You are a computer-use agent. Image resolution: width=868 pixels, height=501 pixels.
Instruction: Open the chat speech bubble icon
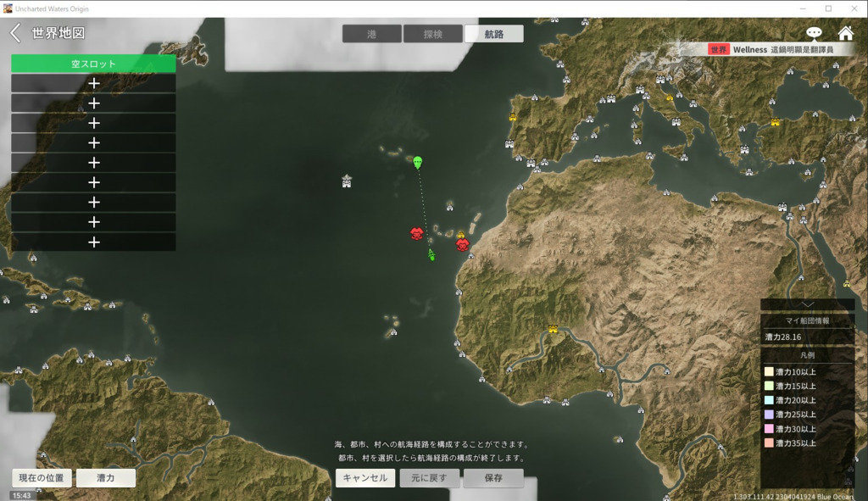(813, 33)
